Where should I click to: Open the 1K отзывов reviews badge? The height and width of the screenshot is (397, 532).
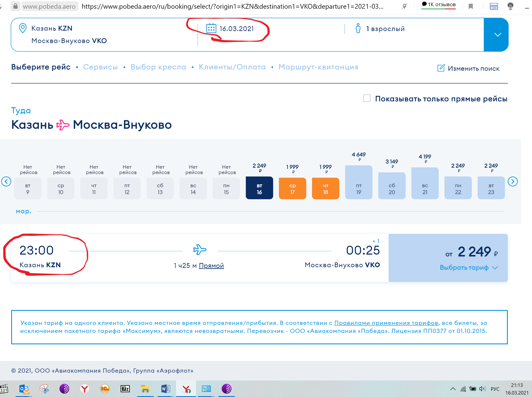pyautogui.click(x=438, y=5)
